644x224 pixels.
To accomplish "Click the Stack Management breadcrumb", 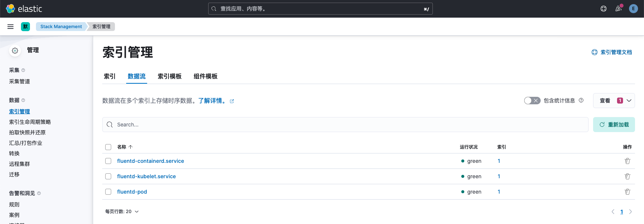I will tap(61, 27).
